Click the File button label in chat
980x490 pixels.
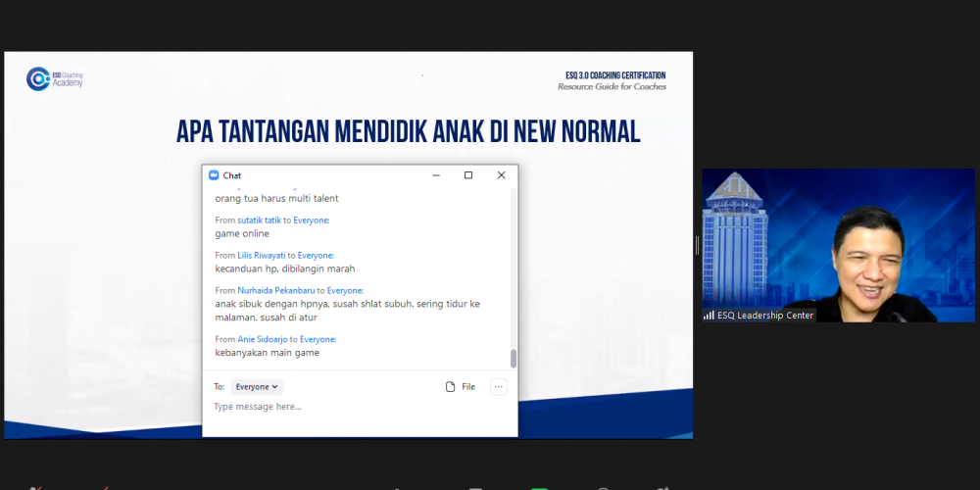click(468, 387)
